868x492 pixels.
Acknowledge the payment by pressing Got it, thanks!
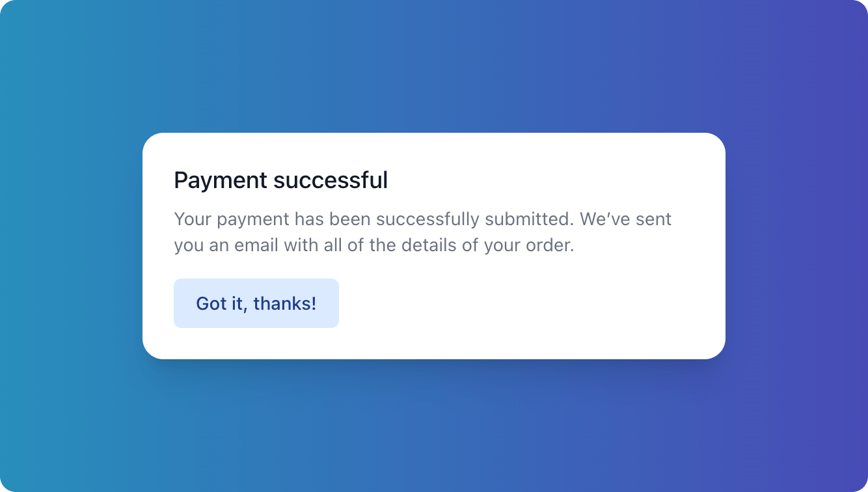point(256,303)
